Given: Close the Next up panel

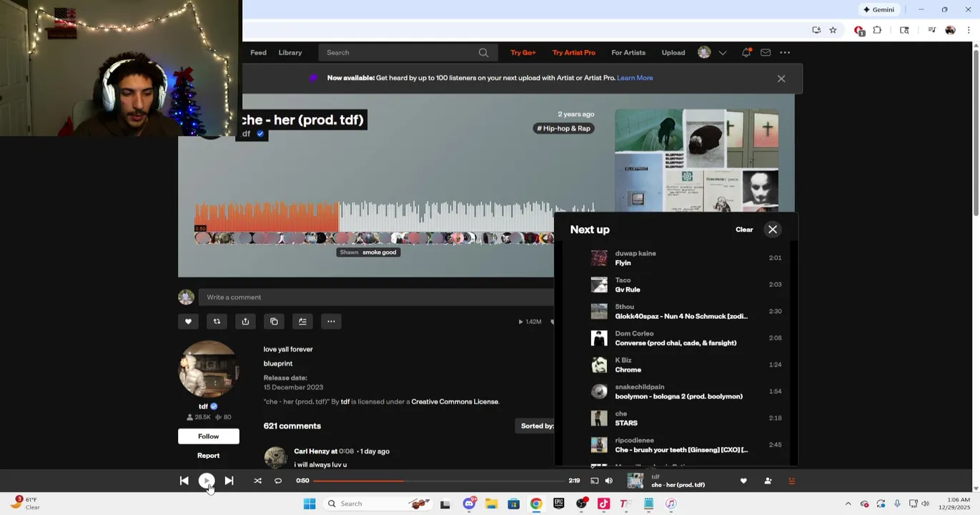Looking at the screenshot, I should (773, 230).
